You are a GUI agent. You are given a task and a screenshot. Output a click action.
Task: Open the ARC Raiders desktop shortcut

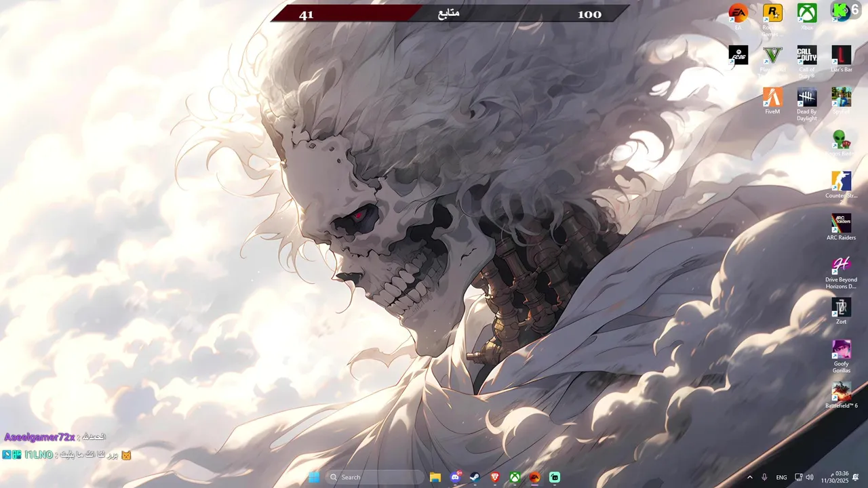click(x=842, y=226)
